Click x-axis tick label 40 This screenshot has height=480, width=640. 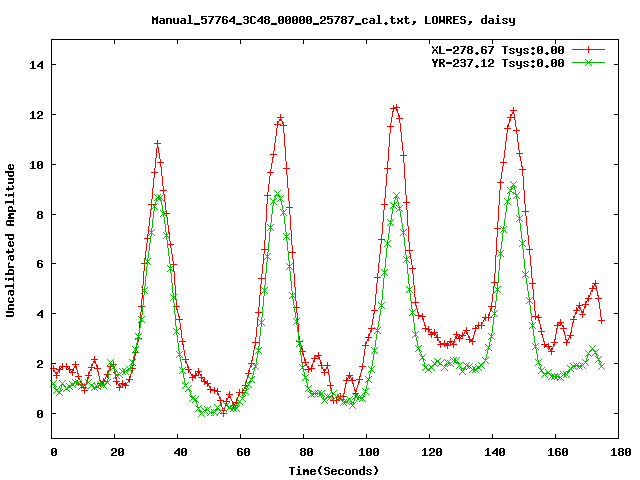point(180,452)
